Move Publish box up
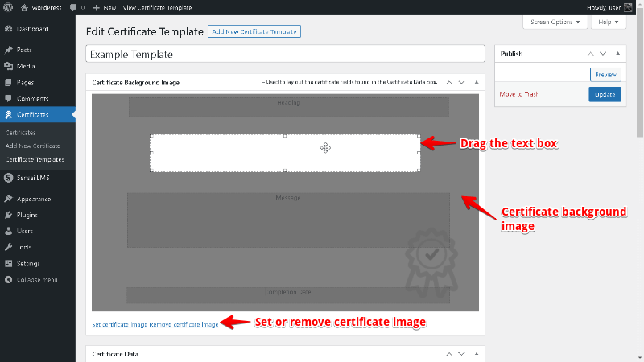The image size is (644, 362). pyautogui.click(x=590, y=54)
